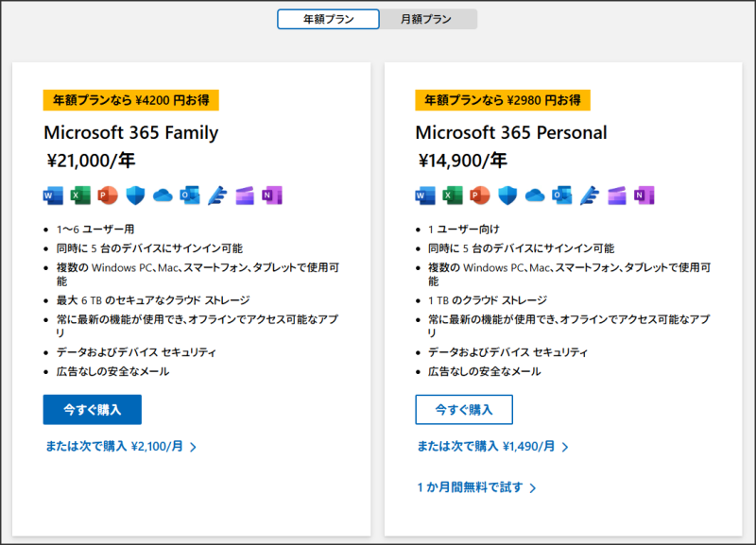This screenshot has width=756, height=545.
Task: Click 同時に 5 台のデバイス text in Family plan
Action: coord(149,248)
